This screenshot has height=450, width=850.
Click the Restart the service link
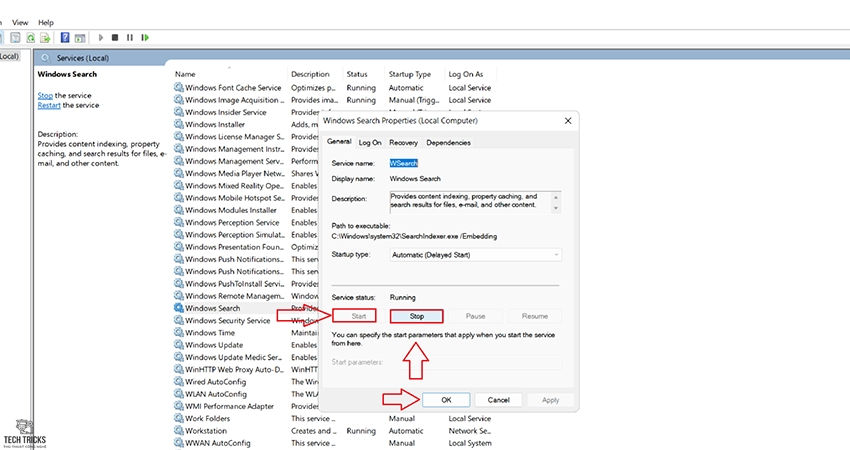click(49, 105)
